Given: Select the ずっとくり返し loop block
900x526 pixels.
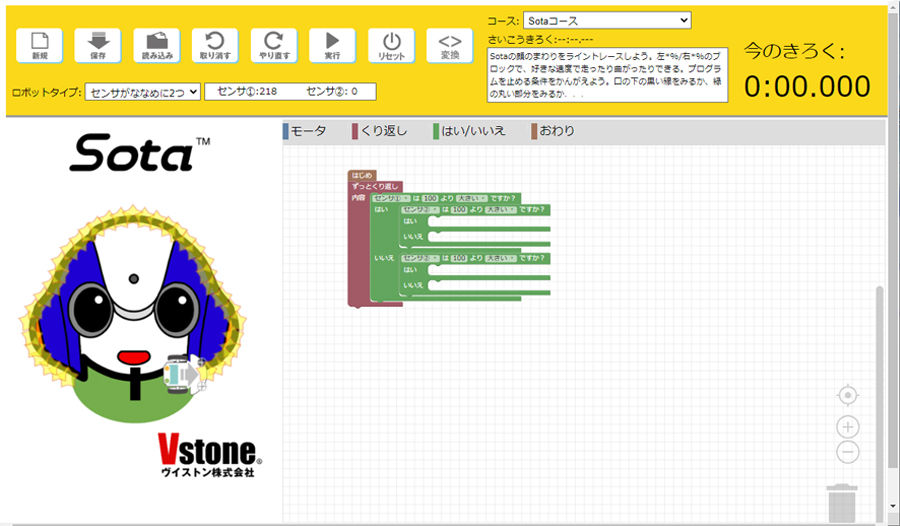Looking at the screenshot, I should pyautogui.click(x=375, y=187).
